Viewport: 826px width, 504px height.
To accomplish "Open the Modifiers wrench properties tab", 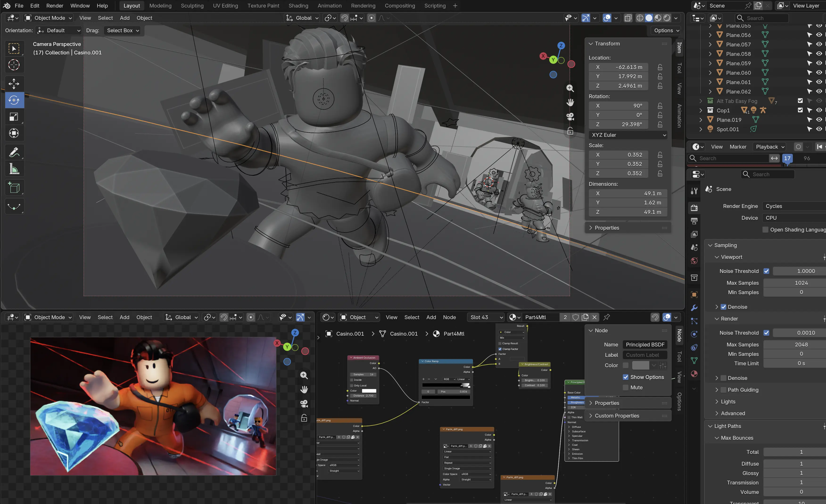I will tap(694, 308).
